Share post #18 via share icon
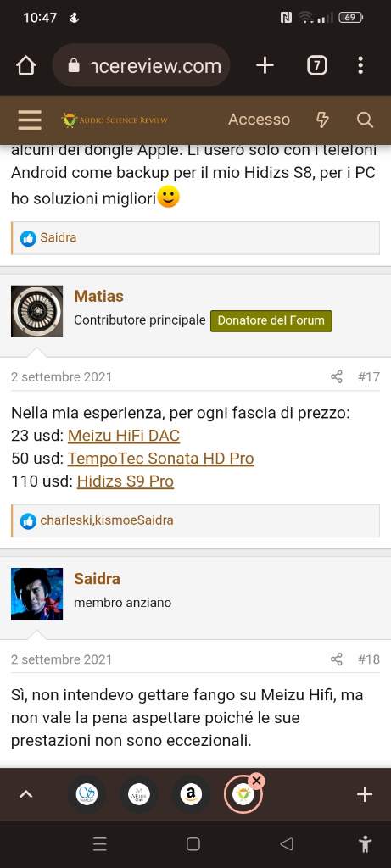 (x=336, y=659)
